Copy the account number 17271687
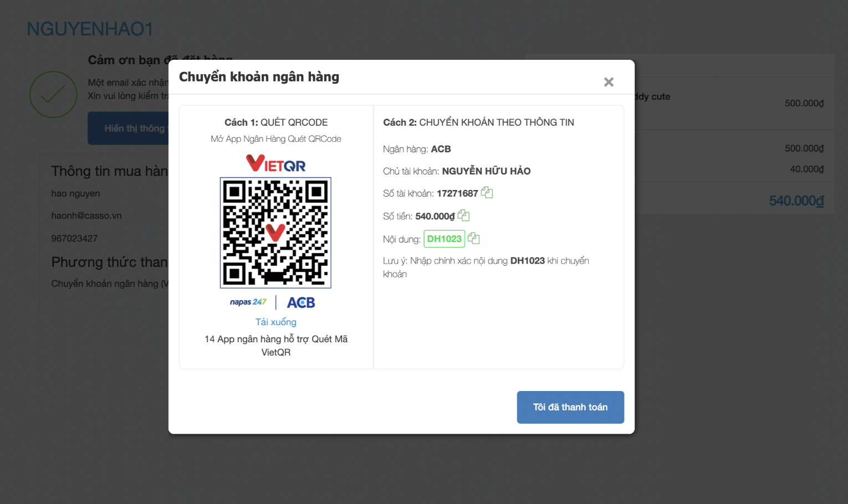Viewport: 848px width, 504px height. [487, 193]
